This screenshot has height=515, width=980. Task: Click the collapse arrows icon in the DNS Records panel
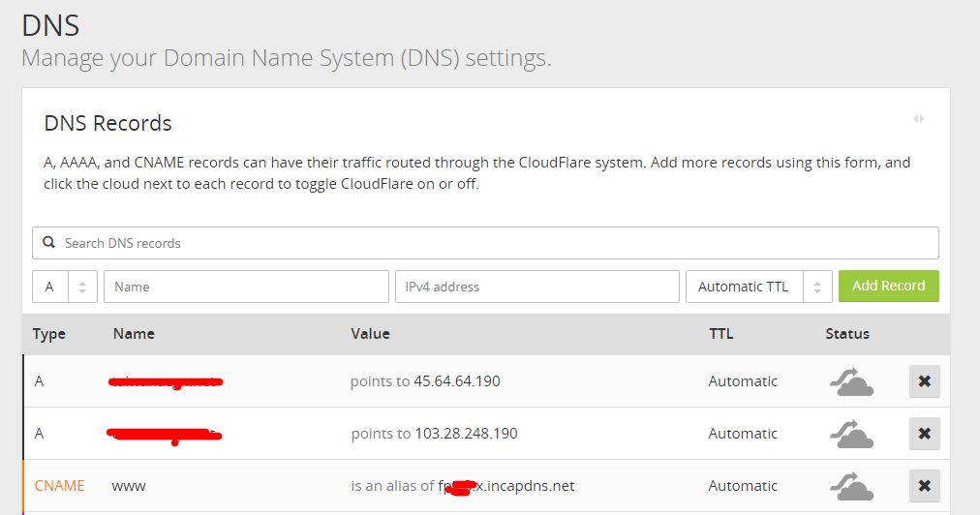pyautogui.click(x=918, y=118)
